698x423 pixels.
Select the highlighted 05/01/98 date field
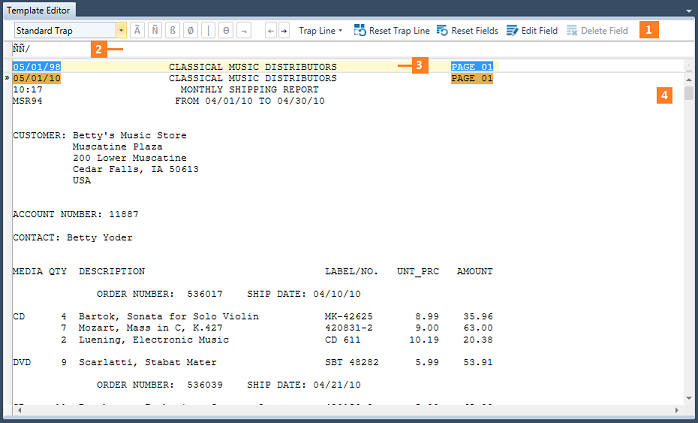pos(36,67)
